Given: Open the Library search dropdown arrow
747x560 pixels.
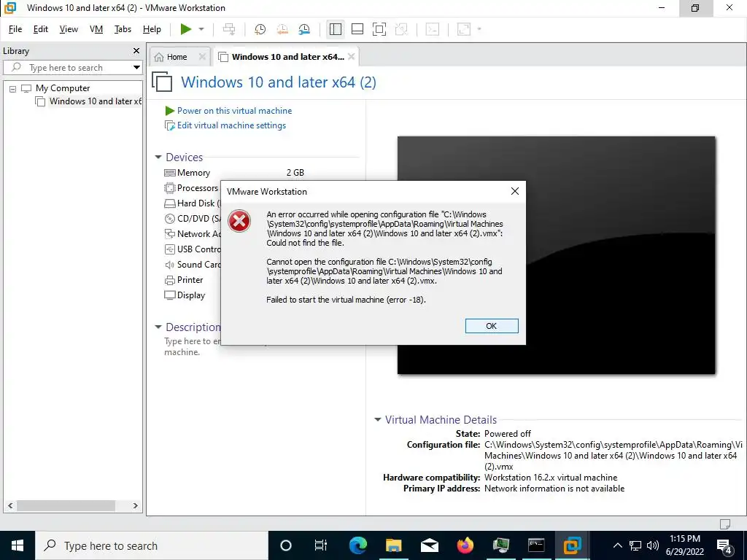Looking at the screenshot, I should pos(136,68).
